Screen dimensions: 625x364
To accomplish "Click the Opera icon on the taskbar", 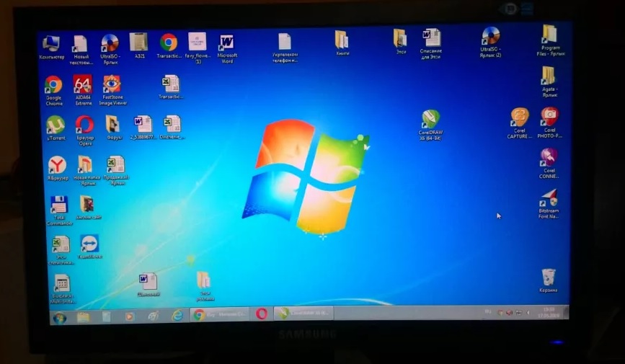I will (262, 314).
